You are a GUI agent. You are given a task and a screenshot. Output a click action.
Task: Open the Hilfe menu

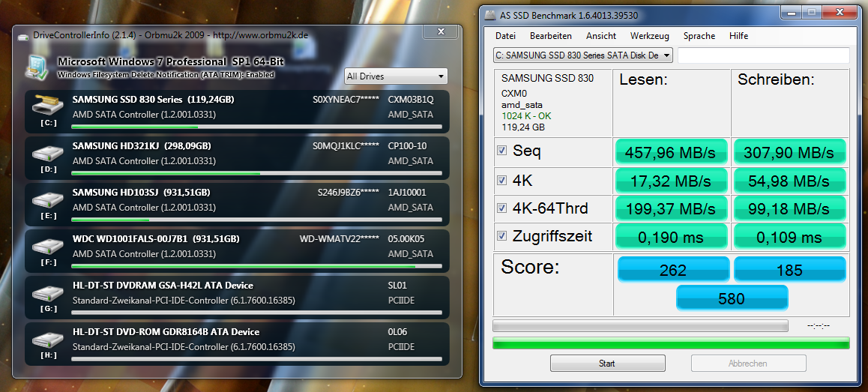pyautogui.click(x=738, y=36)
